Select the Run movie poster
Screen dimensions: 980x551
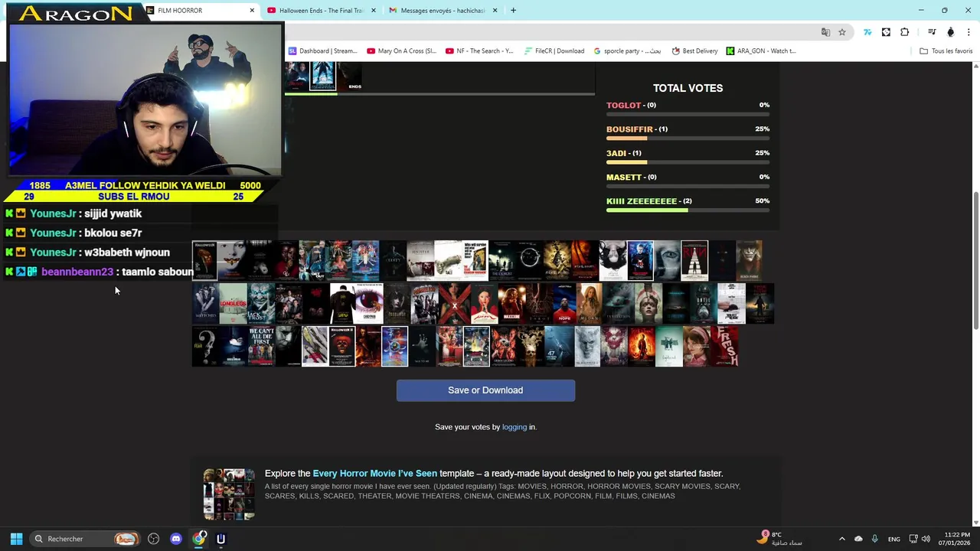(695, 260)
